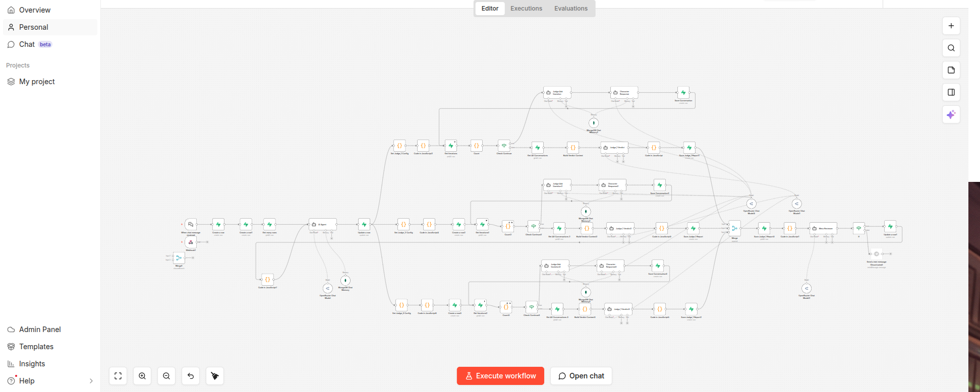Screen dimensions: 980x392
Task: Select the 'Judge_1 Verdict' agent node
Action: point(615,148)
